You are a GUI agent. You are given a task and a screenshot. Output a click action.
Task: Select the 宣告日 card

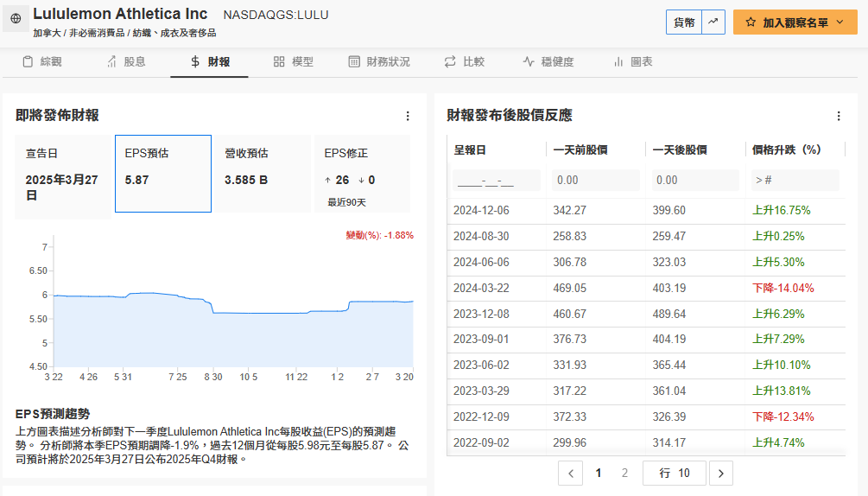[x=63, y=176]
